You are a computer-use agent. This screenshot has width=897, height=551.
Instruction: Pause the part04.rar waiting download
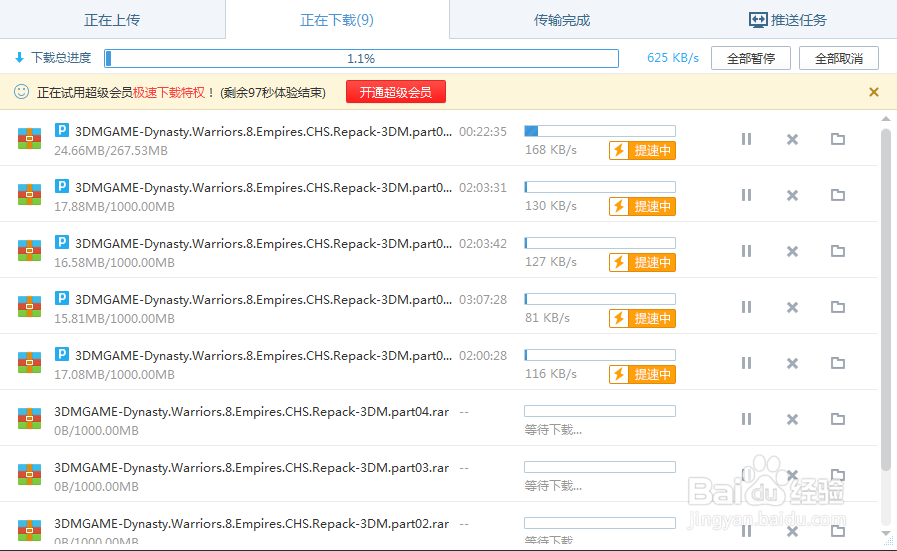pyautogui.click(x=746, y=419)
